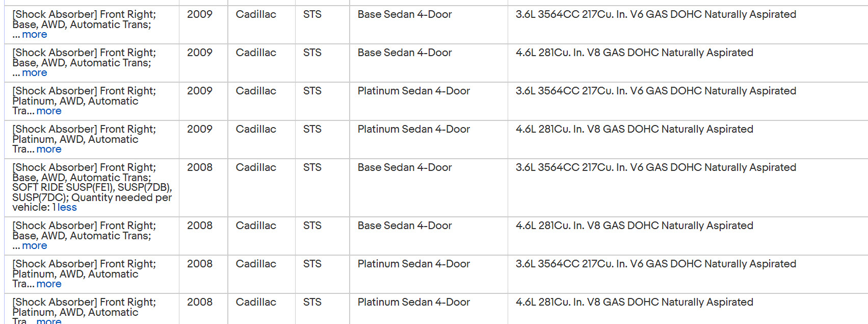Click Platinum Sedan 4-Door trim in 2009 V8 row
This screenshot has height=324, width=868.
click(x=413, y=129)
